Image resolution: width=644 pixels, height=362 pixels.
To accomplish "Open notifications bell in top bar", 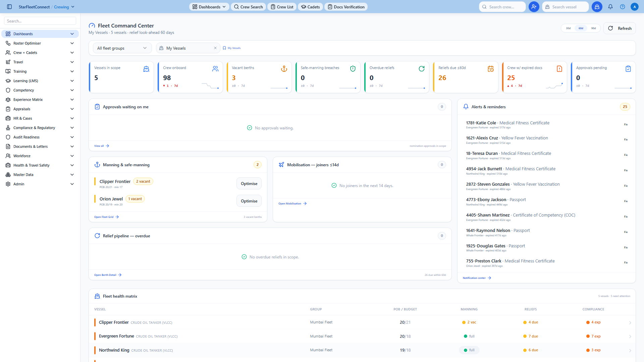I will click(x=610, y=7).
